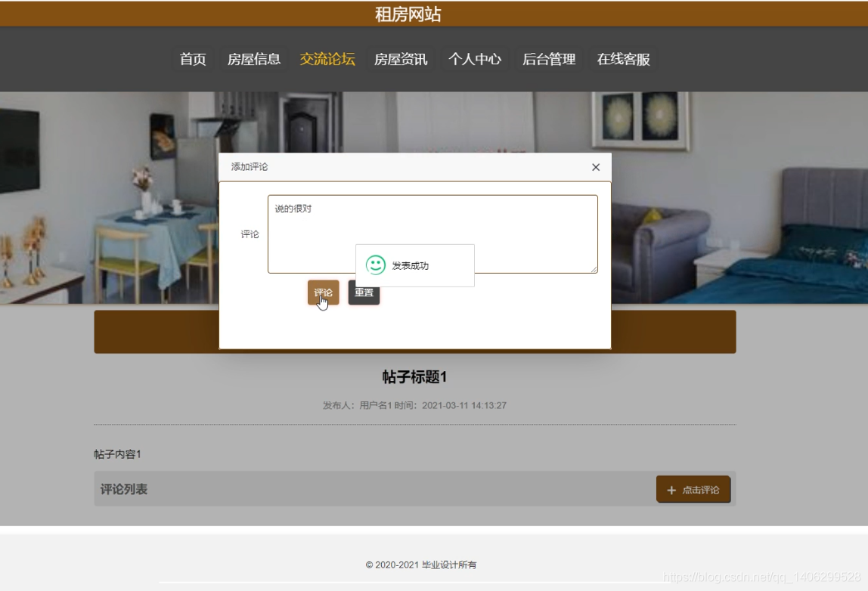Select 首页 in the navigation menu
Screen dimensions: 868x591
(x=193, y=60)
